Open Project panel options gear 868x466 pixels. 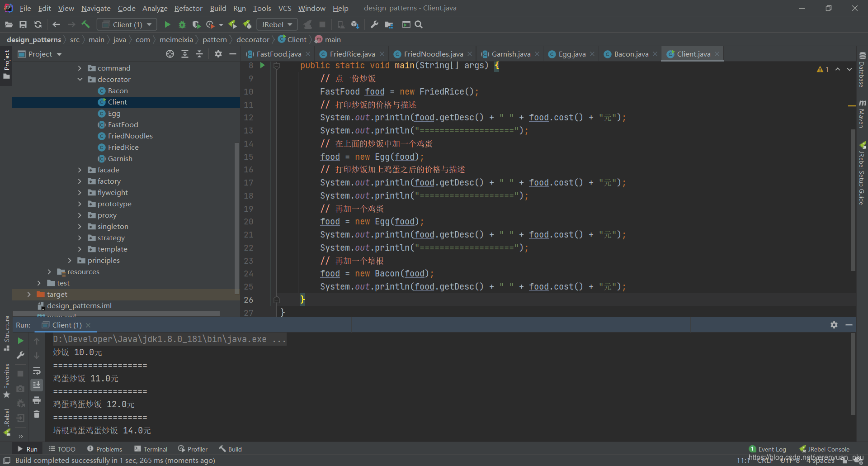[x=218, y=54]
